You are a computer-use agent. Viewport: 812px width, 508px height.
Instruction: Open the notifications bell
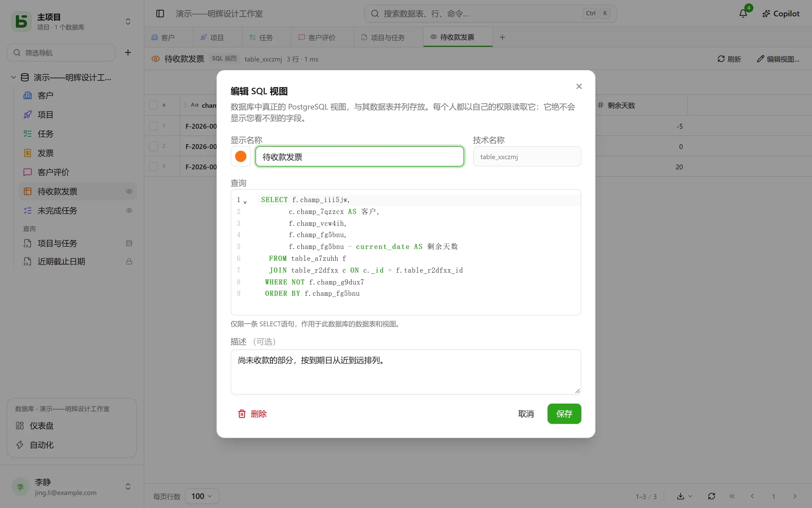(743, 14)
